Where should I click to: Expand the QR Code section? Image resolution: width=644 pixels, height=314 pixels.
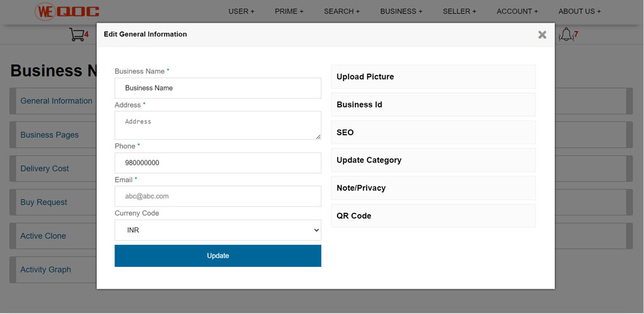click(433, 216)
